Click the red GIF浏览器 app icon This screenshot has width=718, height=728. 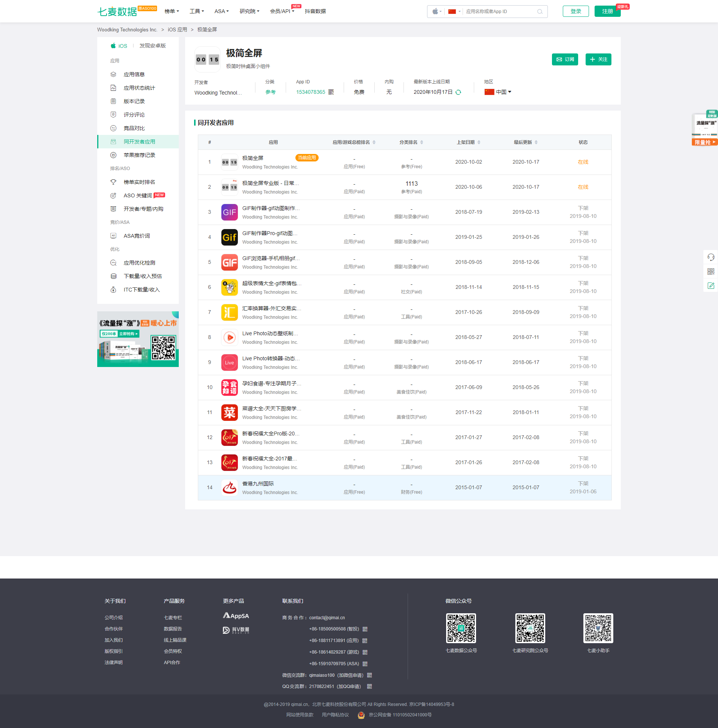click(229, 262)
